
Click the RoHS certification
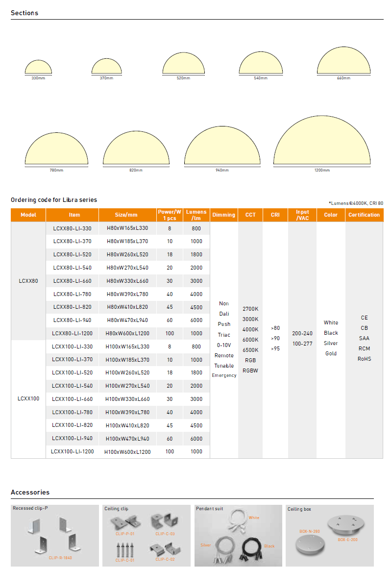pyautogui.click(x=365, y=359)
